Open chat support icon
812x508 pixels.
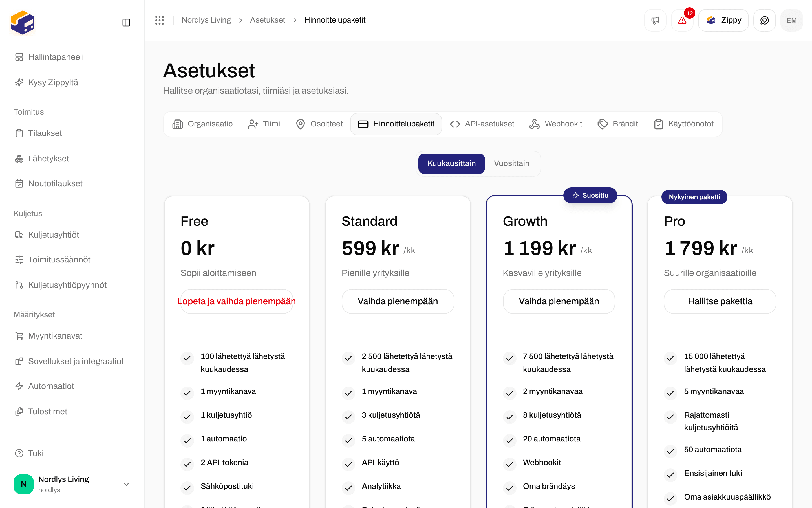[x=764, y=20]
